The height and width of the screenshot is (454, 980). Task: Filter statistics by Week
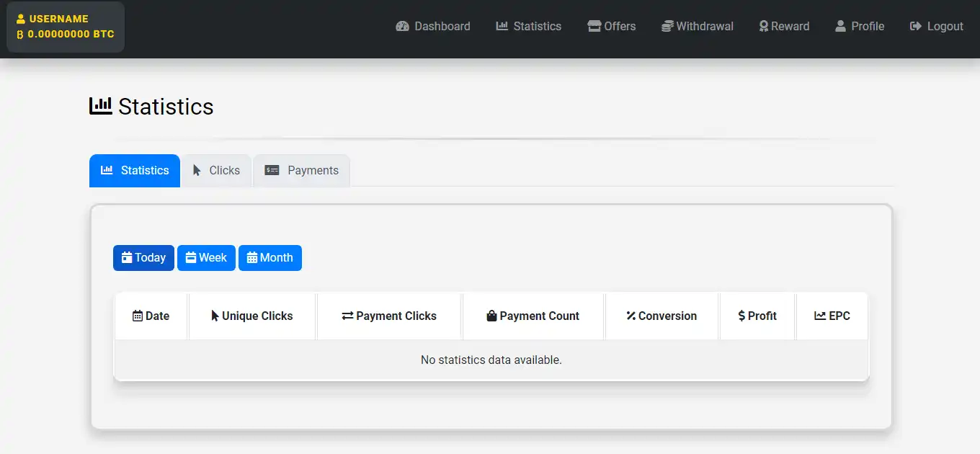206,258
